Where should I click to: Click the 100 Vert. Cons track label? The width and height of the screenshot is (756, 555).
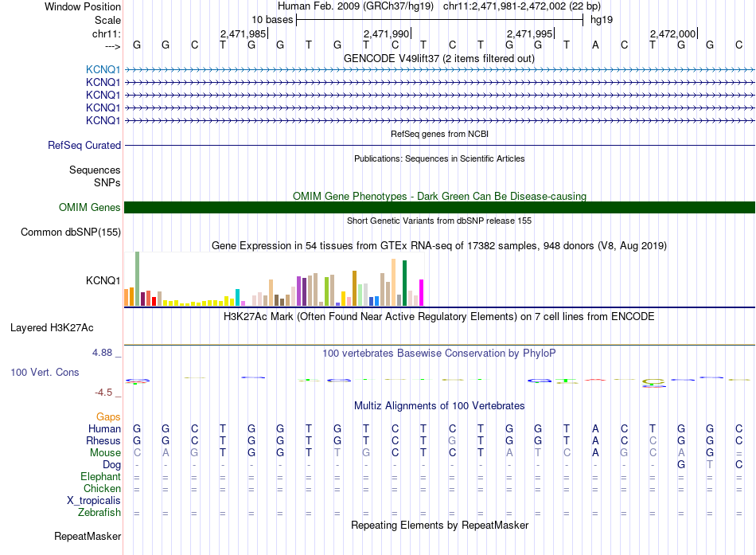(x=45, y=372)
